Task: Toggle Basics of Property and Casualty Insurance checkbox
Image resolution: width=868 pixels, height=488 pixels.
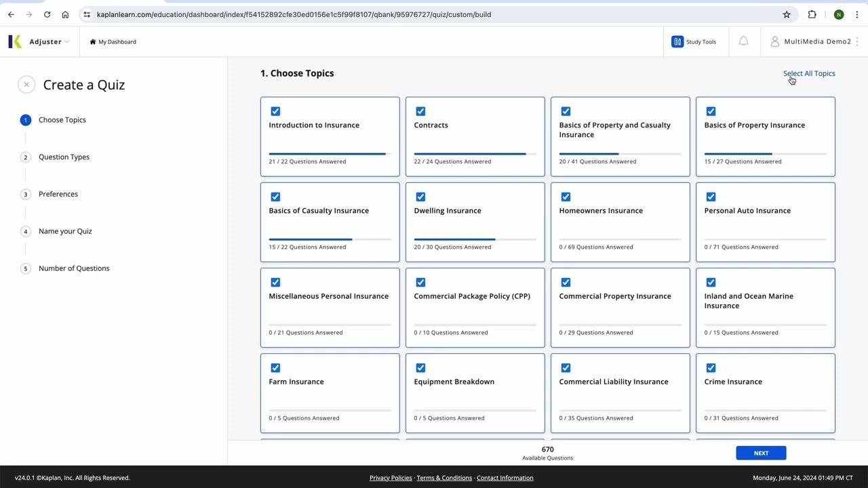Action: pos(566,111)
